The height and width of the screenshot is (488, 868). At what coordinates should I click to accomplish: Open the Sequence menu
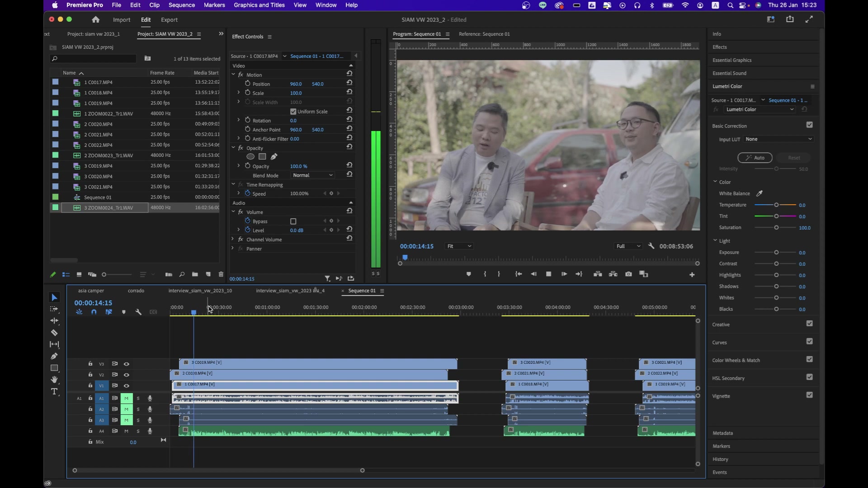pyautogui.click(x=182, y=5)
